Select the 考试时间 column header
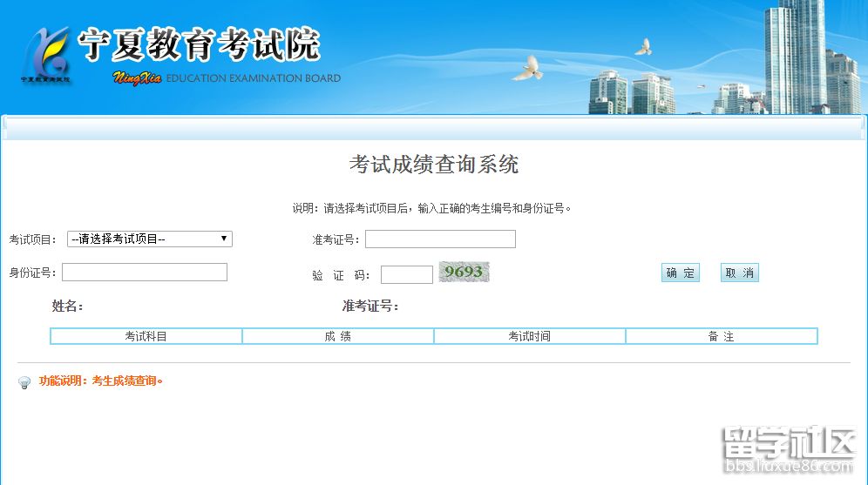The image size is (868, 485). tap(530, 336)
